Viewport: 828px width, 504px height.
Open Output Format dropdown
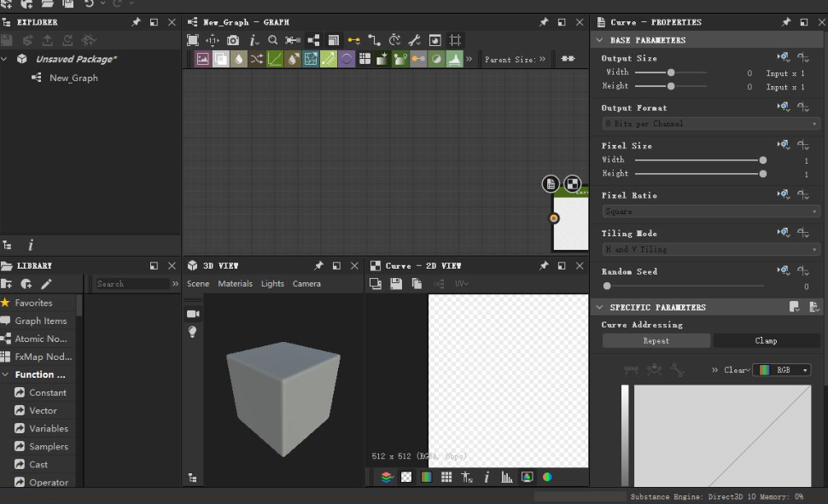click(x=711, y=124)
